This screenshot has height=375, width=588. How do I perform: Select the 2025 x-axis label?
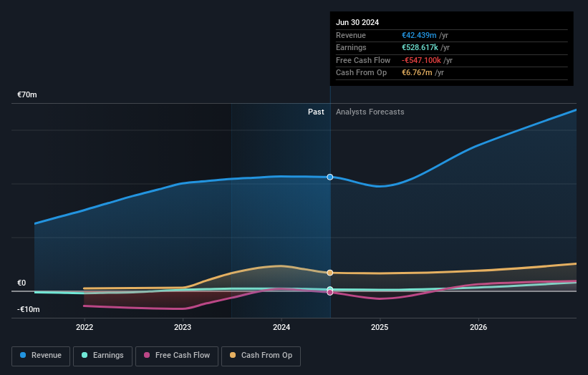click(380, 327)
